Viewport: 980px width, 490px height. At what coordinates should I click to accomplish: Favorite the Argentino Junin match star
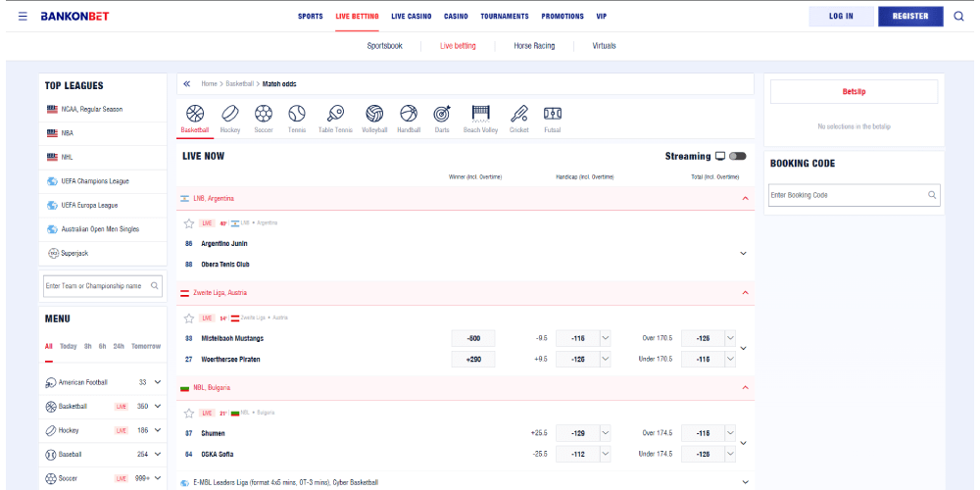click(189, 223)
